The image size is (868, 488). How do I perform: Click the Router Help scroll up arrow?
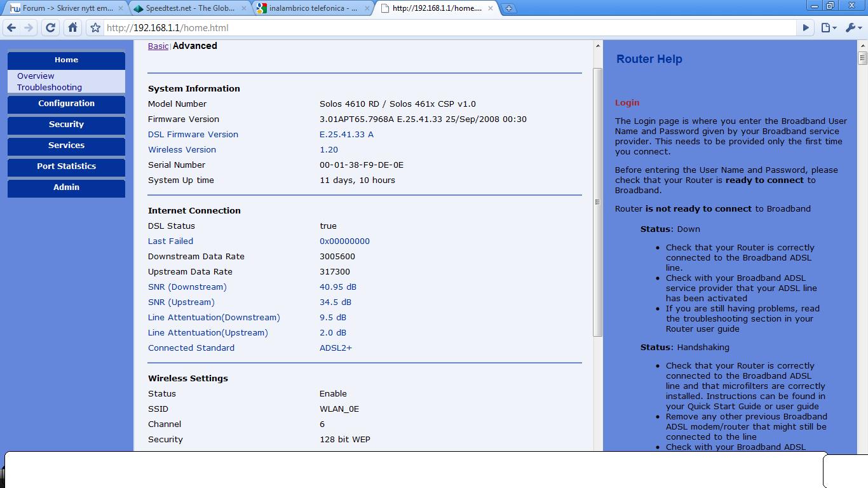tap(862, 46)
